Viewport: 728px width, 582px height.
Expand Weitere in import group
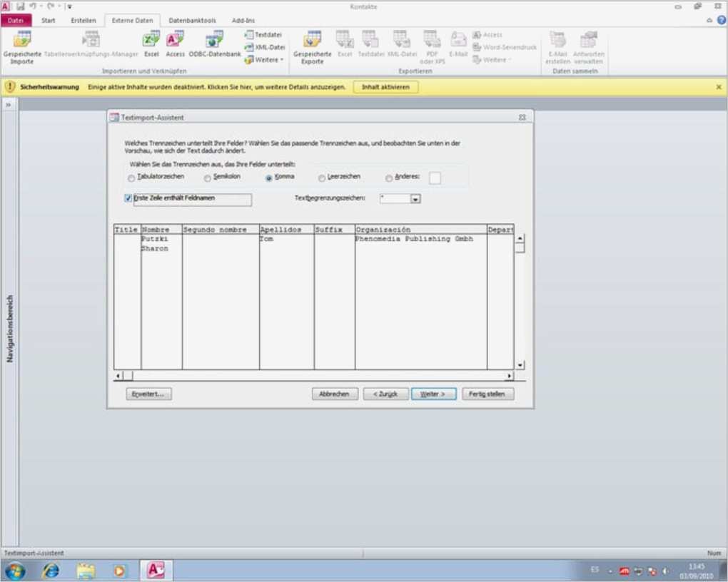[263, 60]
